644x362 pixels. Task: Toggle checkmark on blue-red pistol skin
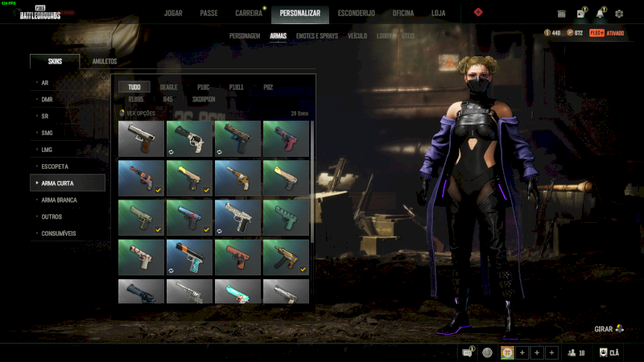click(207, 230)
